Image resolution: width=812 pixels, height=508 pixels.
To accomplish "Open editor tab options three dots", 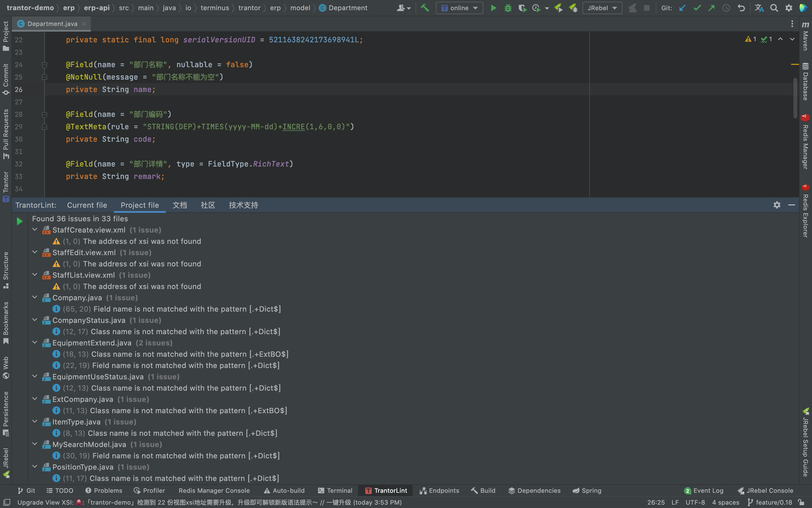I will coord(792,23).
